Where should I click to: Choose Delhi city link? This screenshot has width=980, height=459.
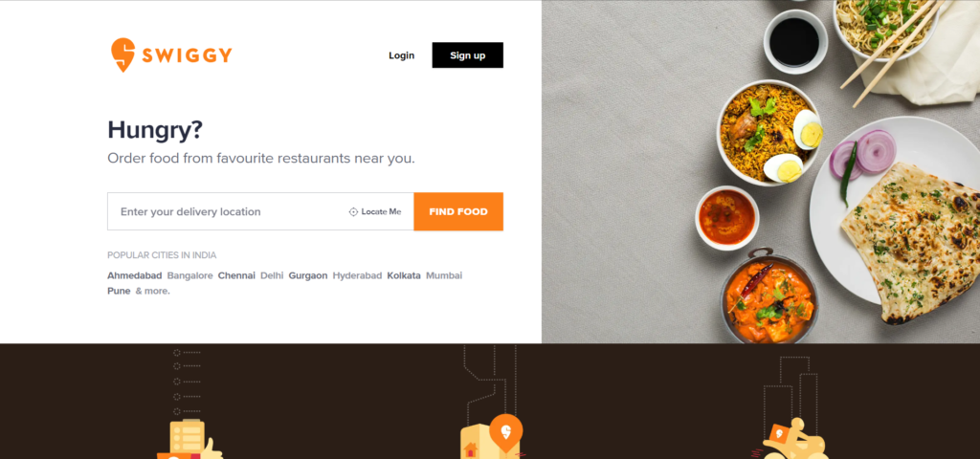point(272,275)
